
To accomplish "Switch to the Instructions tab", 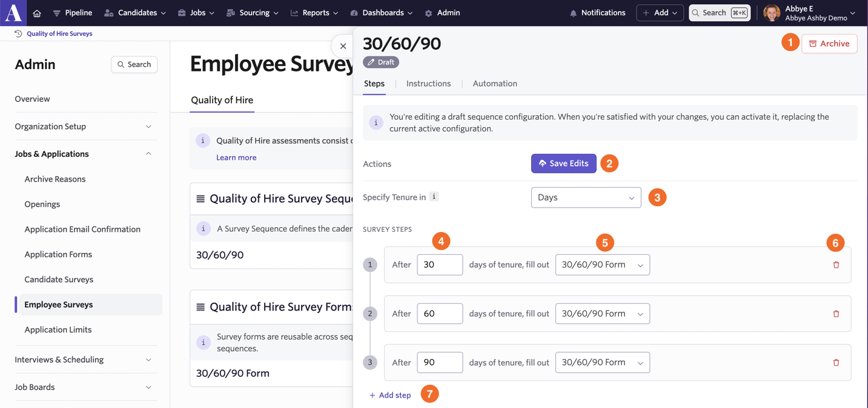I will click(x=428, y=84).
